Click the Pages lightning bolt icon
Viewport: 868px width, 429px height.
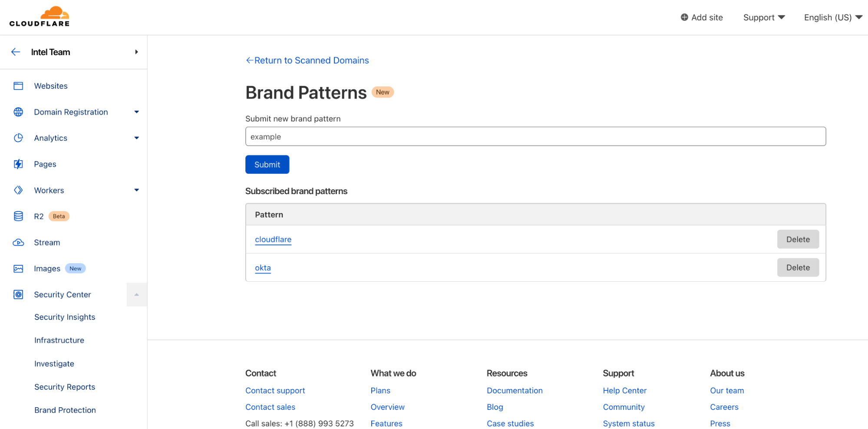(18, 164)
